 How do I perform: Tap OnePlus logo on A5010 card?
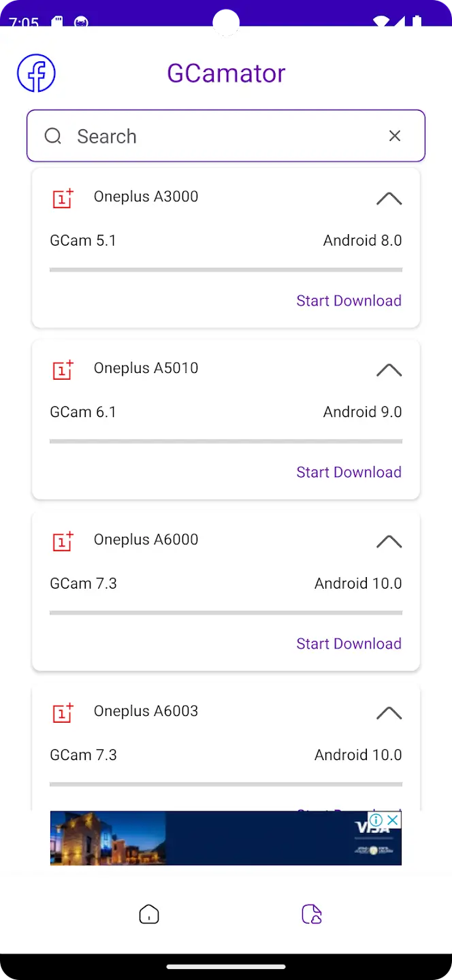tap(63, 370)
